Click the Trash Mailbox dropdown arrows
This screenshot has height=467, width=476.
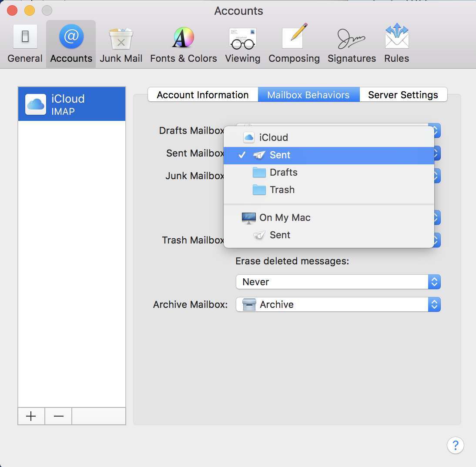tap(437, 240)
